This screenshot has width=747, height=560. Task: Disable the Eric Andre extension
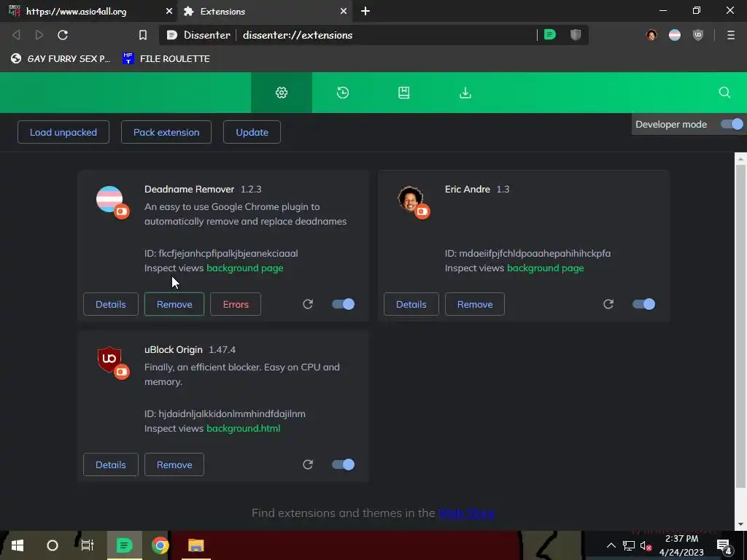[643, 304]
